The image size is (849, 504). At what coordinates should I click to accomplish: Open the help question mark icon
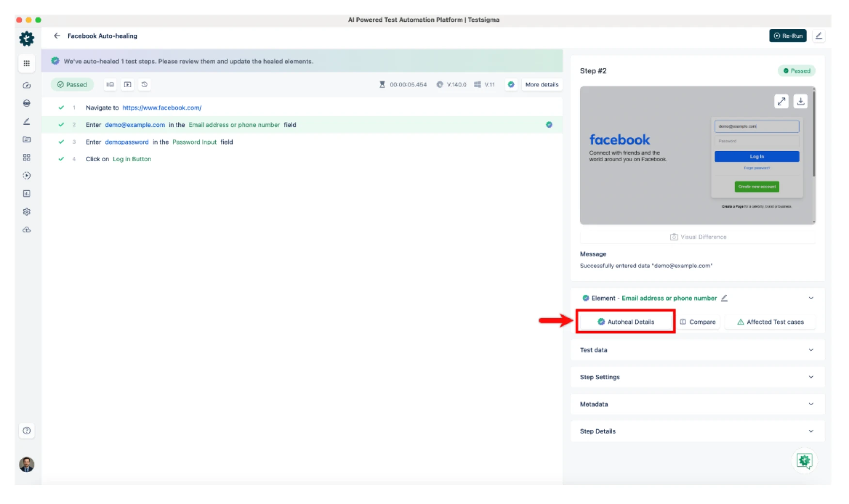(x=27, y=430)
